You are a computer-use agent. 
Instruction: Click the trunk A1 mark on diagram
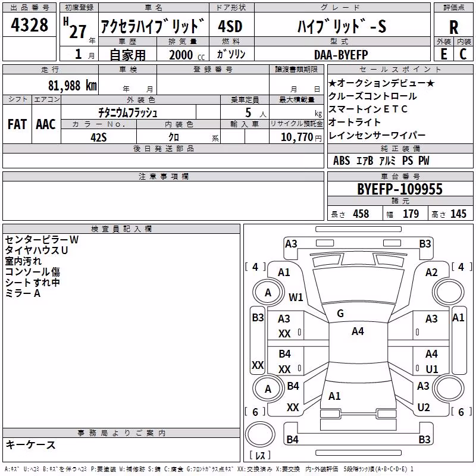pyautogui.click(x=334, y=396)
